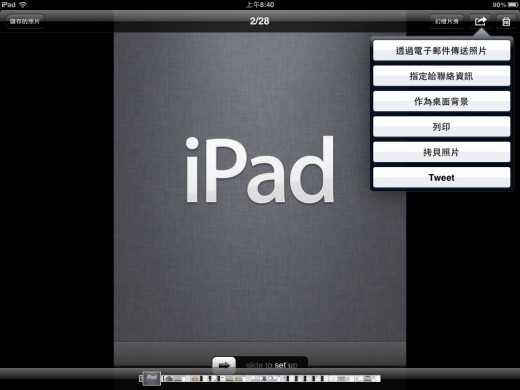Viewport: 520px width, 390px height.
Task: Go back to 儲存的照片 album
Action: [24, 21]
